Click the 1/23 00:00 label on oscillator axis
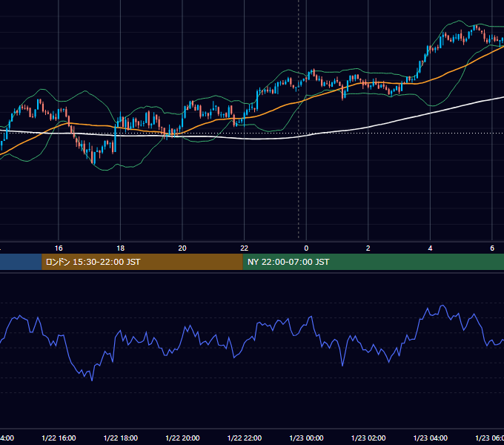Image resolution: width=504 pixels, height=445 pixels. point(306,438)
